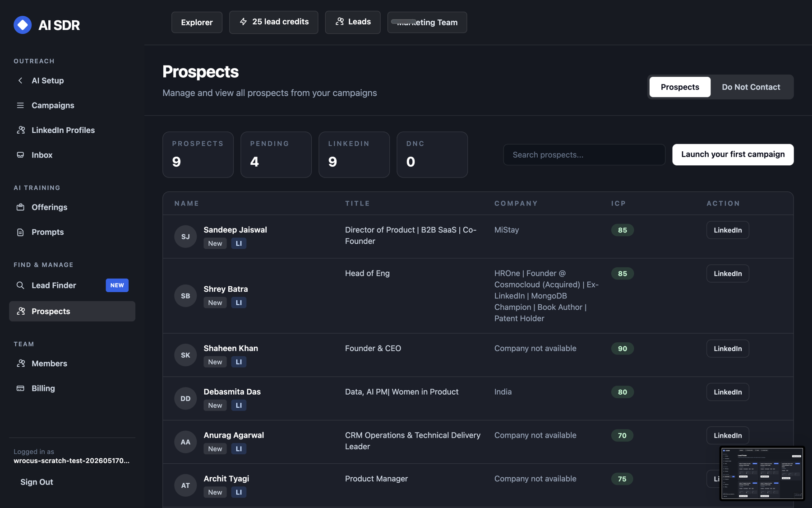
Task: Open Billing under Team
Action: click(72, 388)
